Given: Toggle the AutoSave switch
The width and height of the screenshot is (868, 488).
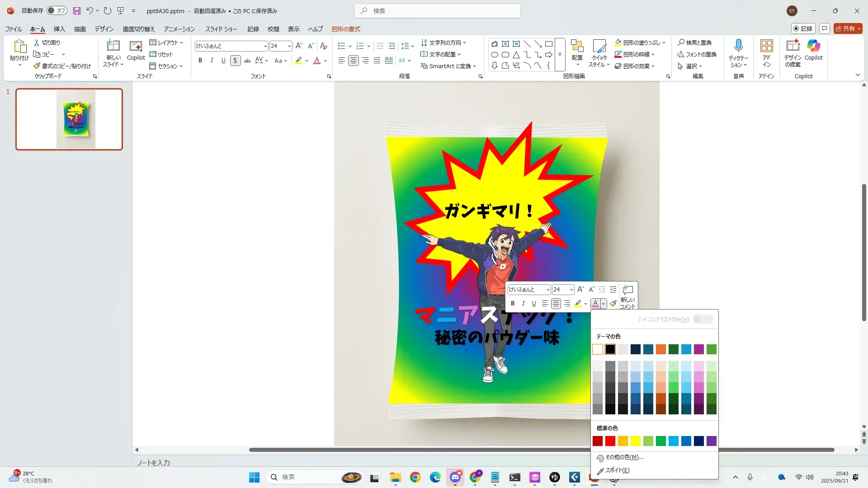Looking at the screenshot, I should 57,11.
